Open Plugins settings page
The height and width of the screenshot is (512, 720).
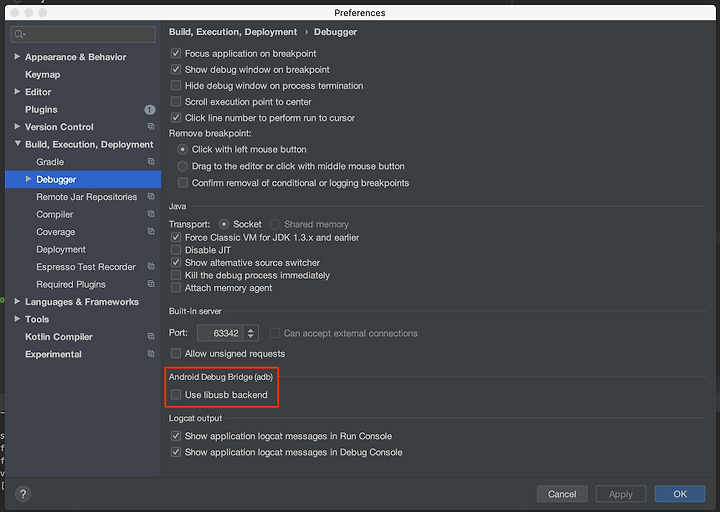41,109
